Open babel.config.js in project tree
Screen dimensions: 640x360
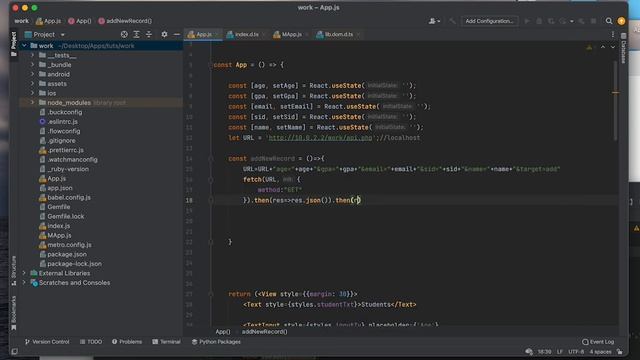(69, 197)
